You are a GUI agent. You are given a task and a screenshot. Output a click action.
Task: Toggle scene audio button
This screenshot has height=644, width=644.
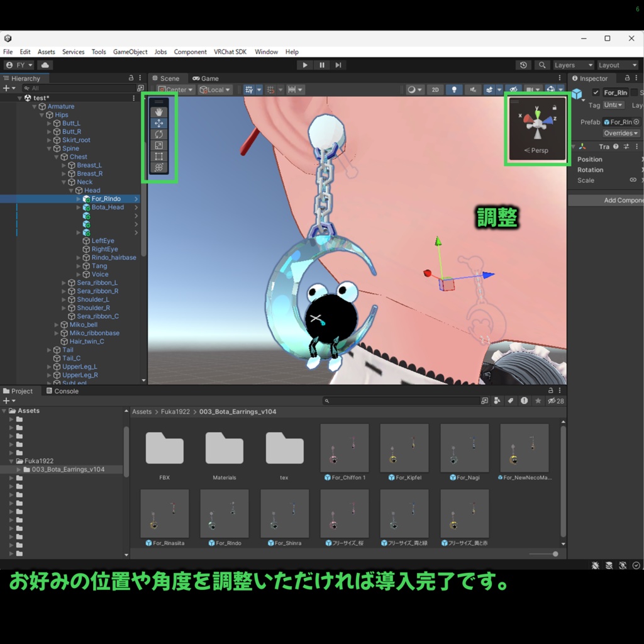473,89
